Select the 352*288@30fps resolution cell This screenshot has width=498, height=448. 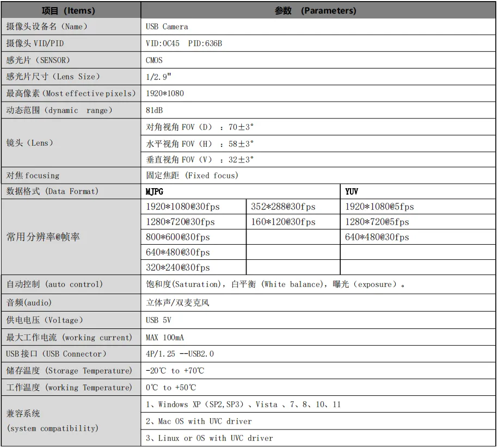click(283, 207)
